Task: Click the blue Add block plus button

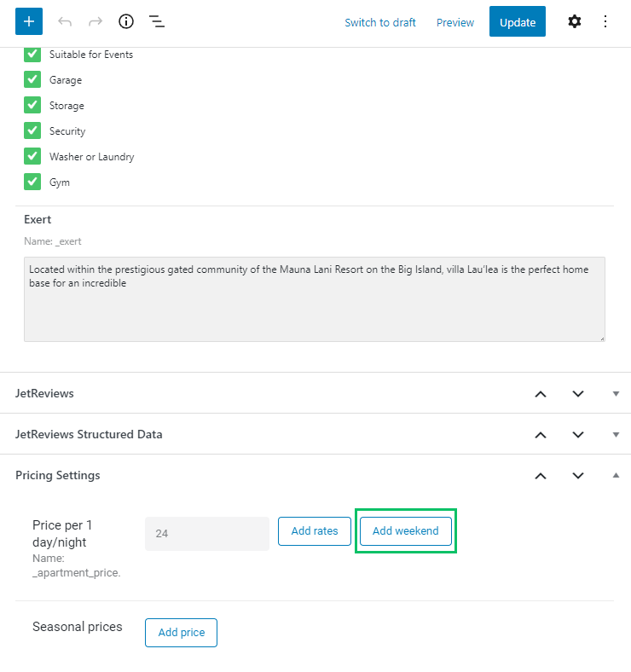Action: point(29,21)
